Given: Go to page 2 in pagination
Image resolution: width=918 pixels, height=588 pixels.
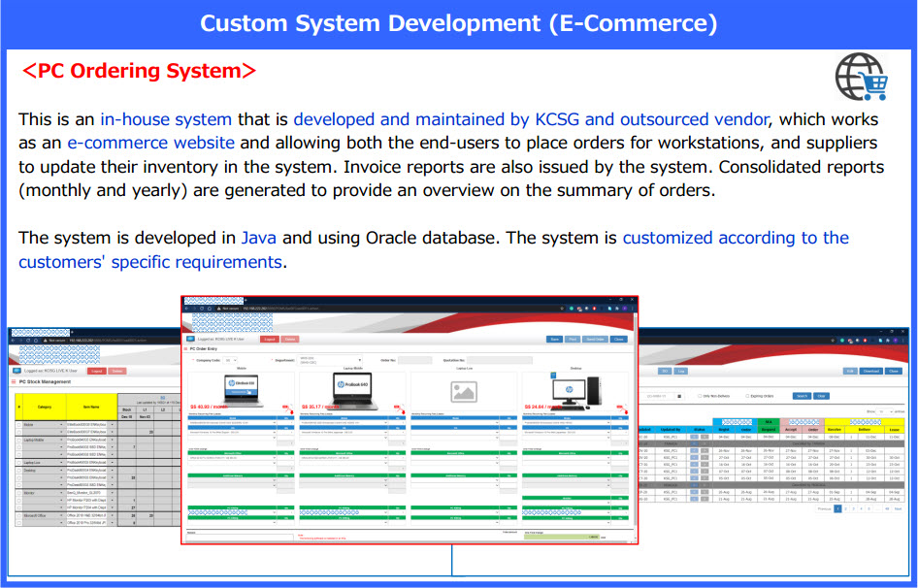Looking at the screenshot, I should click(x=846, y=508).
